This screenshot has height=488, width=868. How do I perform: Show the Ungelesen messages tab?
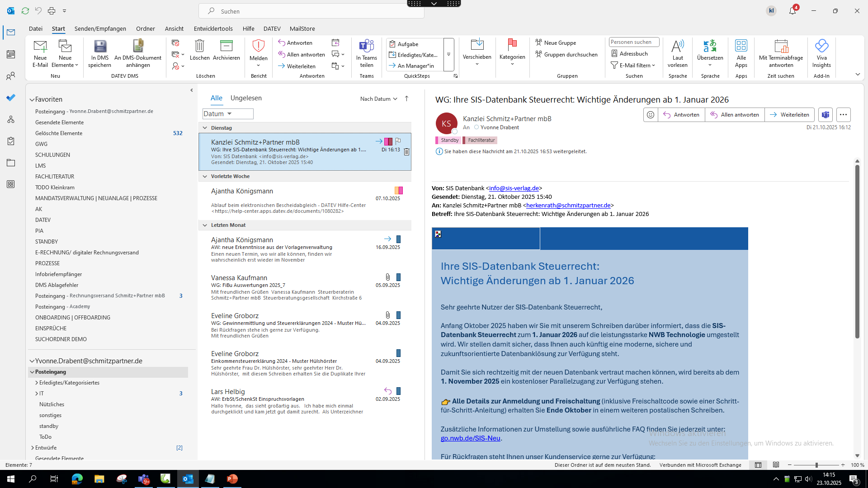[246, 98]
